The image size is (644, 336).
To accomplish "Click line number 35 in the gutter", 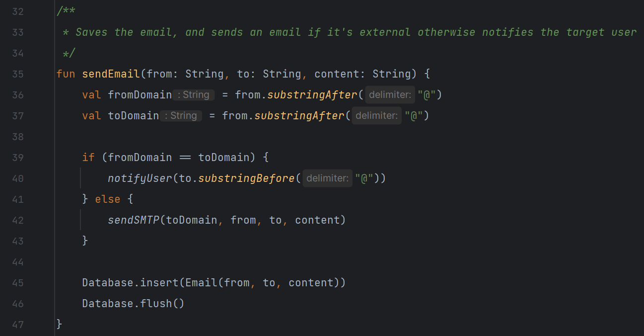I will tap(18, 74).
